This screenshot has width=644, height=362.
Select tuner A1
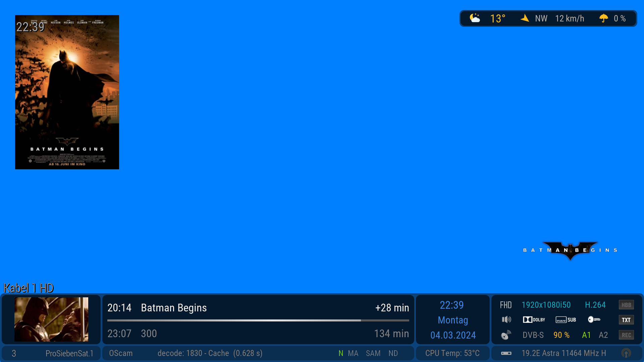[586, 335]
